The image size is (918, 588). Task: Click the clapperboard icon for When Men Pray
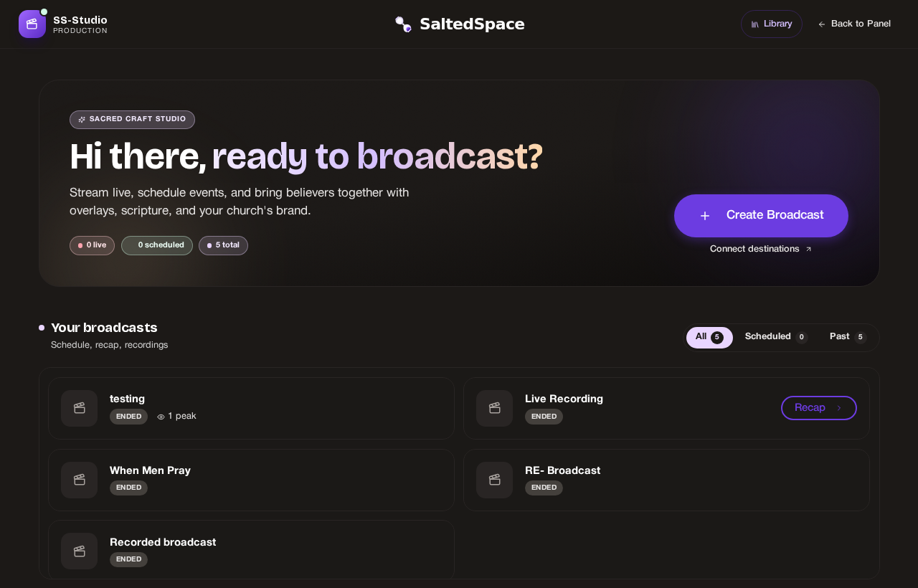point(80,480)
